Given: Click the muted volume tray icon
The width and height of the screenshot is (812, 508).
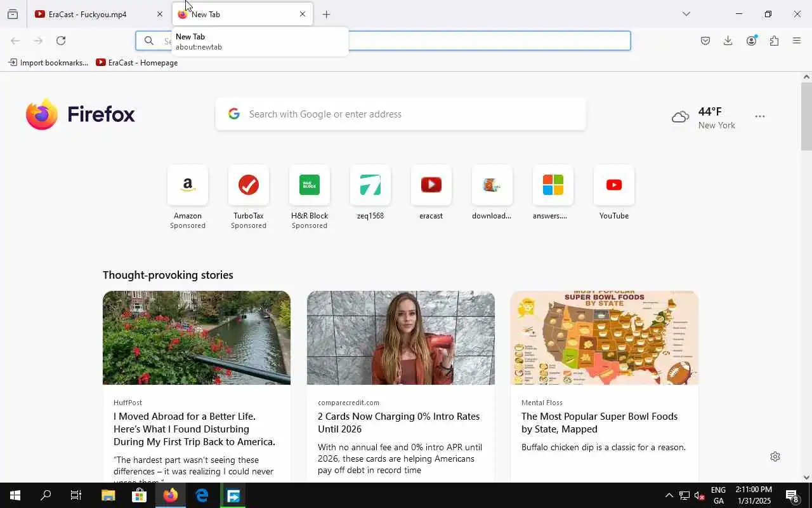Looking at the screenshot, I should 700,496.
